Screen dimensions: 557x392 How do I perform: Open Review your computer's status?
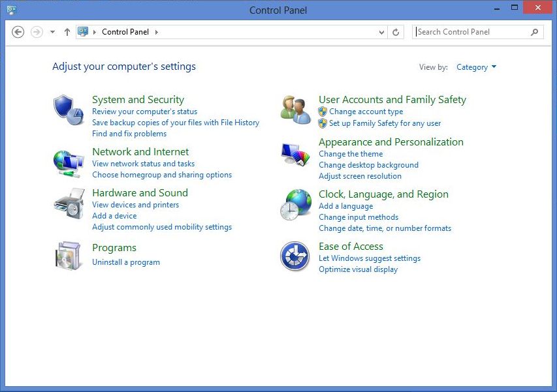(x=144, y=112)
